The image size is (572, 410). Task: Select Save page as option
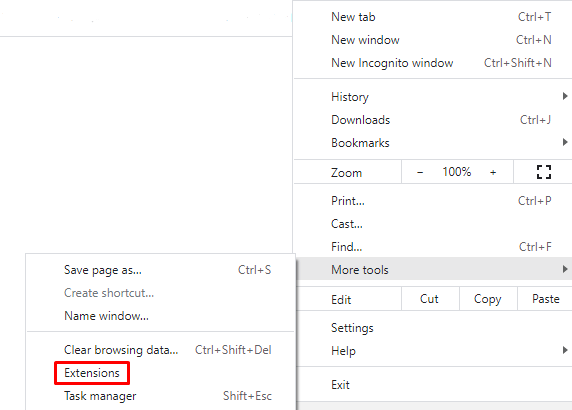[x=161, y=270]
